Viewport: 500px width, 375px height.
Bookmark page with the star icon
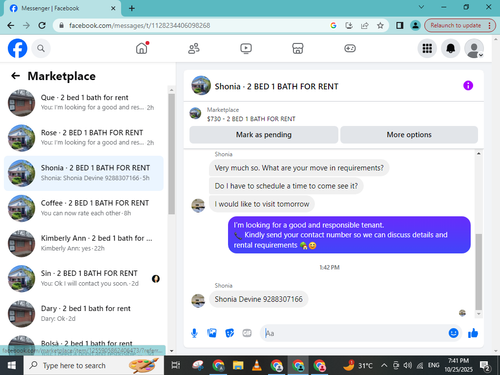point(380,26)
